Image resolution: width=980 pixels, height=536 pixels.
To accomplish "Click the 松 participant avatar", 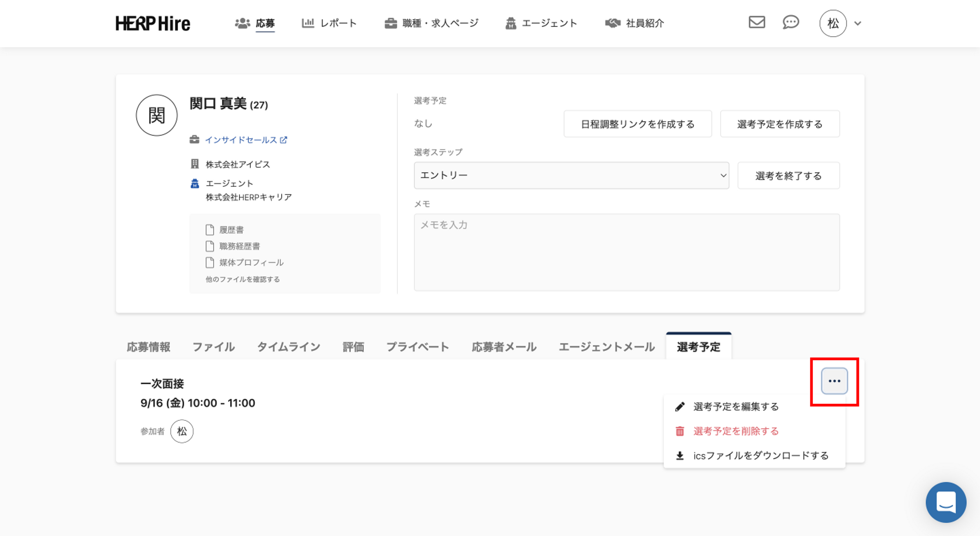I will click(x=182, y=431).
